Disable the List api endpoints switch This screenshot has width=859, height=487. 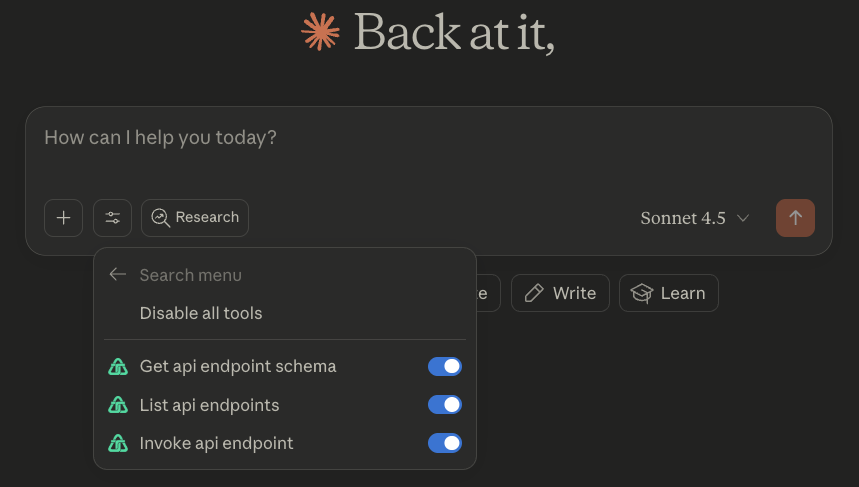(445, 405)
